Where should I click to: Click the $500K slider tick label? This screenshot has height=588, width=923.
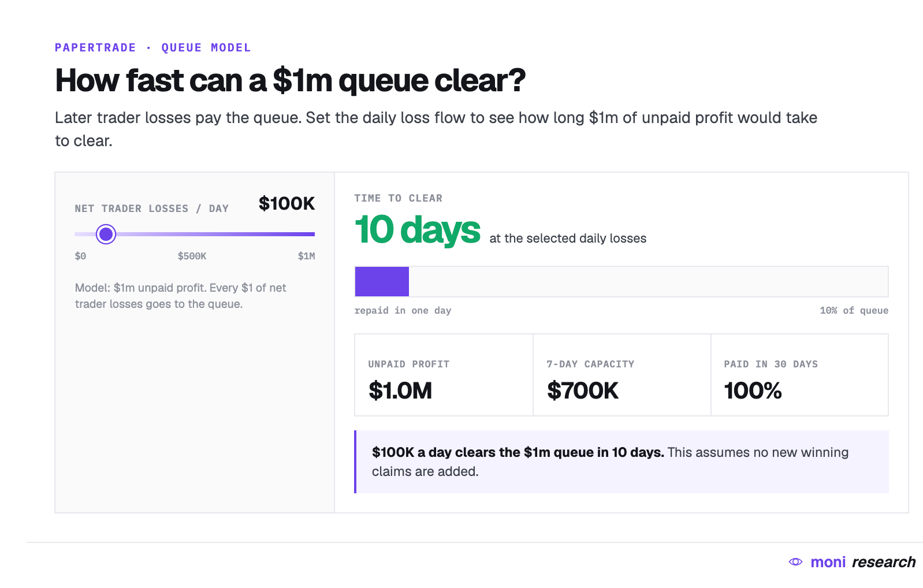(x=192, y=256)
